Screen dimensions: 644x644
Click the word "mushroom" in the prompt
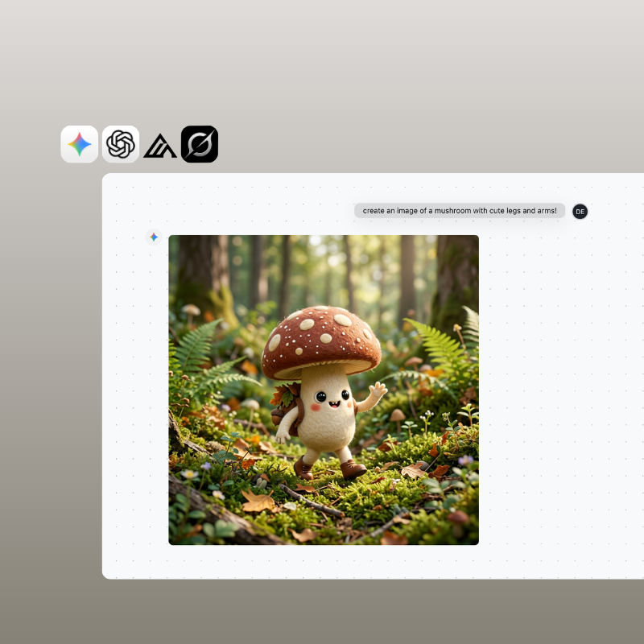click(452, 211)
